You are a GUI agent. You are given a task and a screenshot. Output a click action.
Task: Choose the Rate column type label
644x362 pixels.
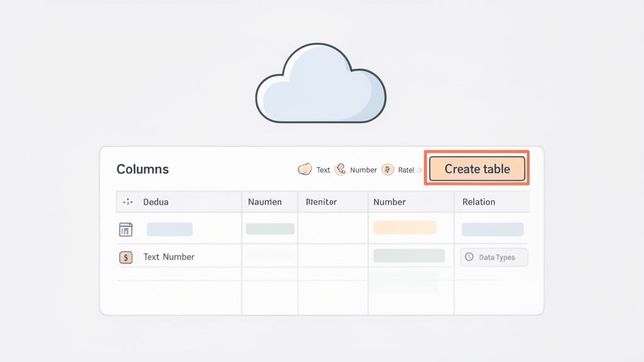coord(406,170)
